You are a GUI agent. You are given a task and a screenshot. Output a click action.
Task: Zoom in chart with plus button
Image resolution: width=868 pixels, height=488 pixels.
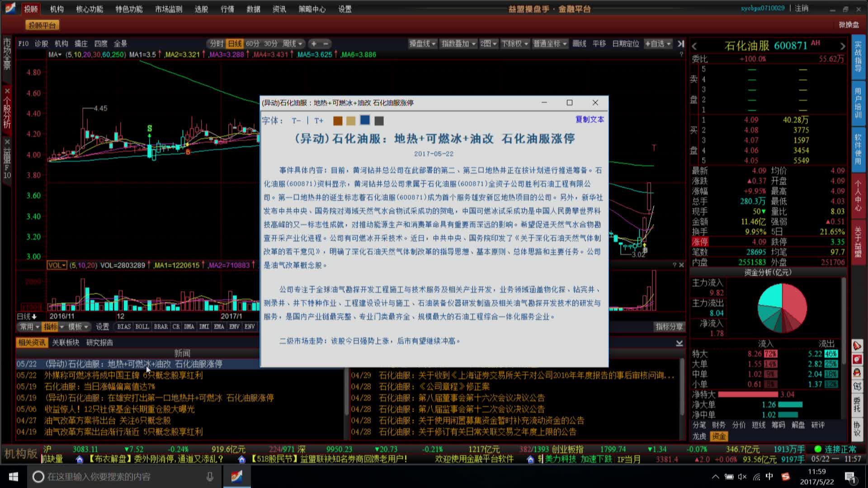coord(314,44)
